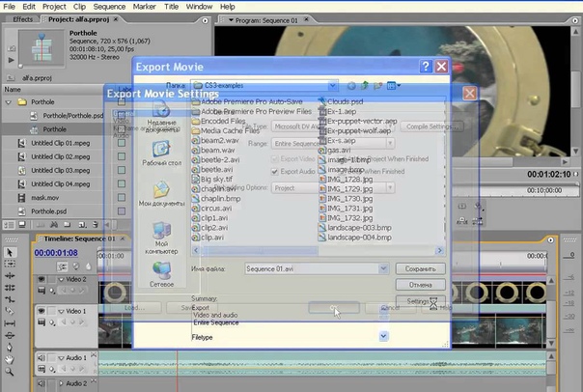This screenshot has width=583, height=392.
Task: Open Export Movie view menu dropdown
Action: 394,86
